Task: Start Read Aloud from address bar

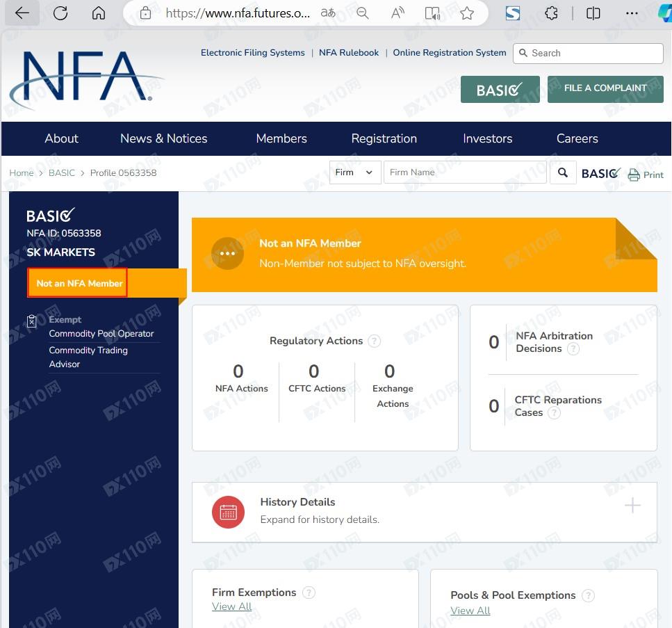Action: click(x=398, y=13)
